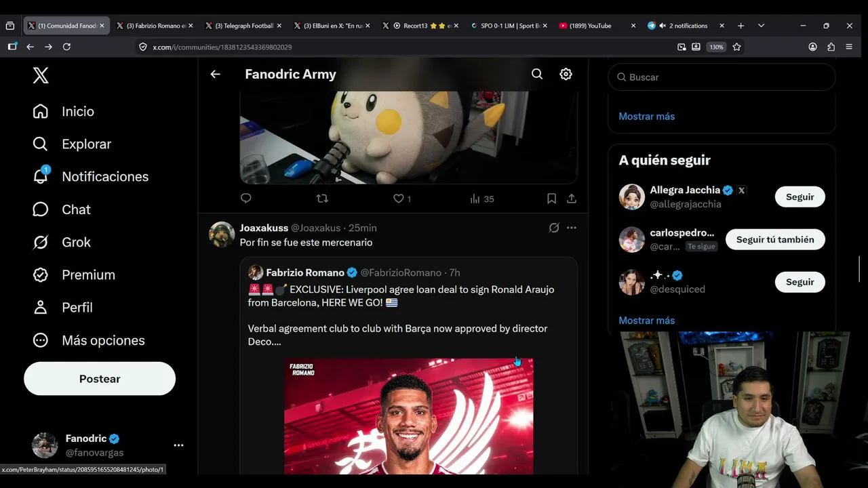The width and height of the screenshot is (868, 488).
Task: Switch to Fabrizio Romano browser tab
Action: tap(155, 26)
